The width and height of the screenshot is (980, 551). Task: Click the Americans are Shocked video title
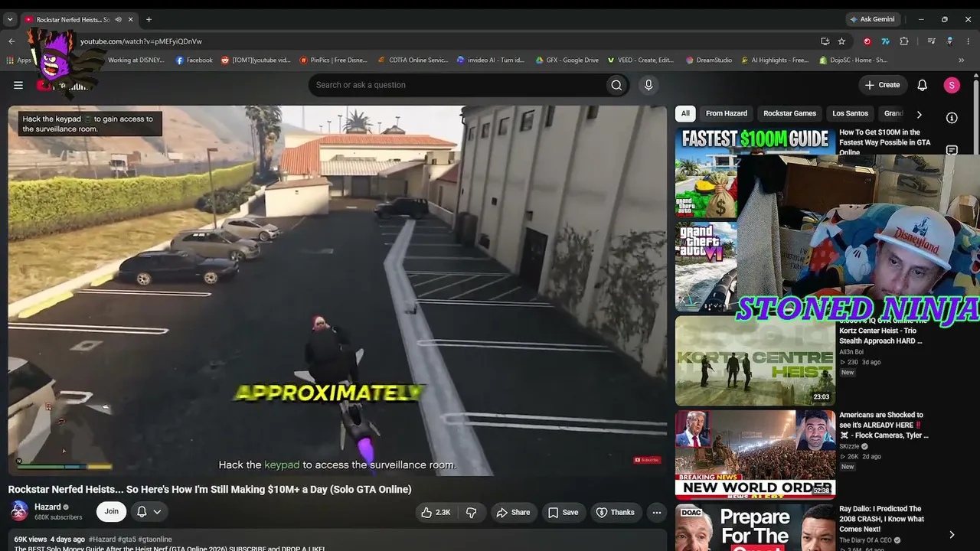tap(884, 425)
